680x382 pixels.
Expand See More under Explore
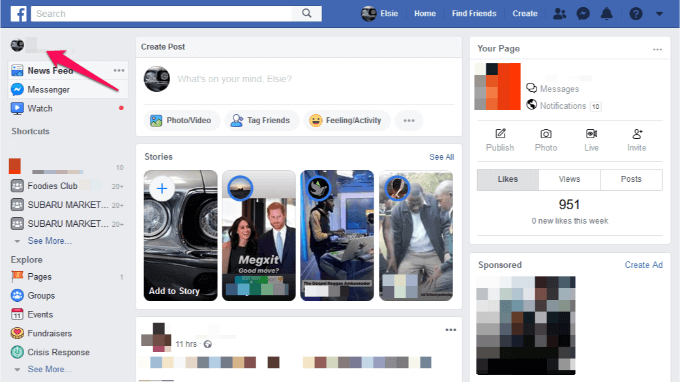tap(49, 369)
